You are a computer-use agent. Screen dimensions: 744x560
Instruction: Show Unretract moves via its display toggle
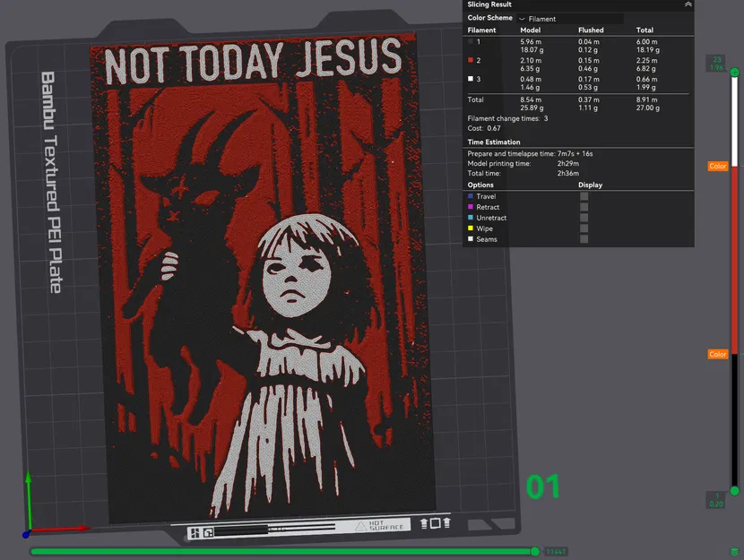point(583,218)
